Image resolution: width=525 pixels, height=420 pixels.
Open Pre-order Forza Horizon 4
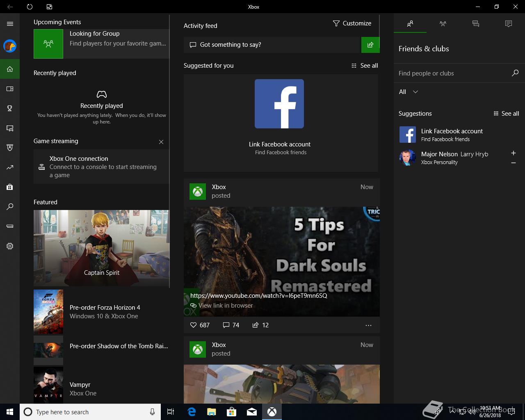pos(101,312)
